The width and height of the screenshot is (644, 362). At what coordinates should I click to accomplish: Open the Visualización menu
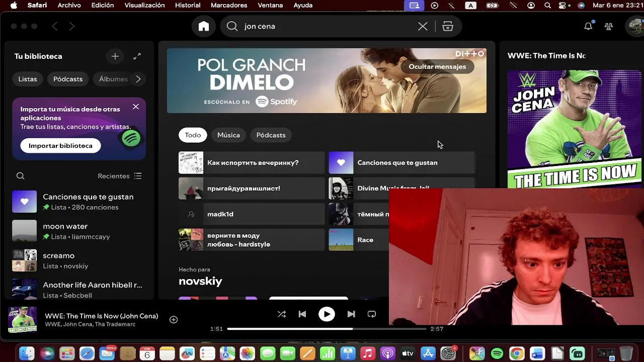(144, 5)
